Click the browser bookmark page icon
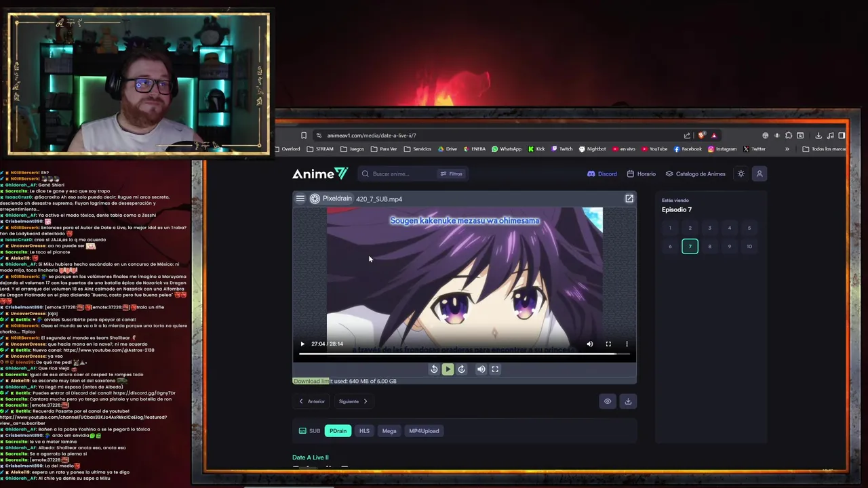Image resolution: width=868 pixels, height=488 pixels. point(304,136)
